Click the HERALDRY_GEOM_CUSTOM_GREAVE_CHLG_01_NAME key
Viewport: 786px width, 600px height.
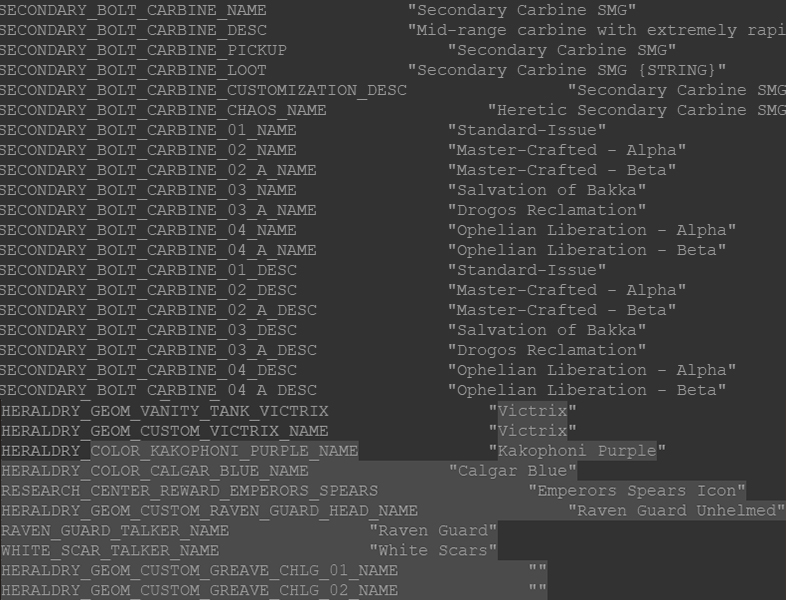[200, 571]
